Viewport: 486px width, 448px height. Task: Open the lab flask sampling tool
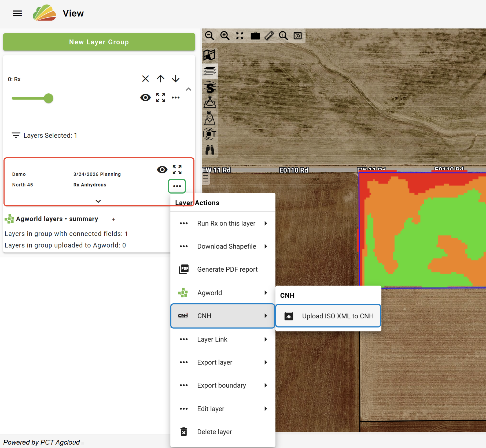[x=210, y=103]
